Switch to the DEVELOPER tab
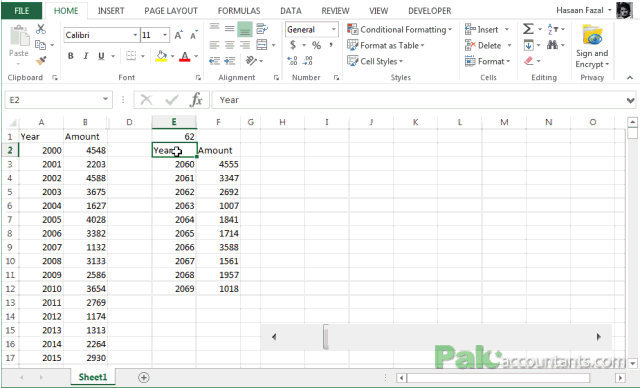The width and height of the screenshot is (640, 388). (430, 11)
